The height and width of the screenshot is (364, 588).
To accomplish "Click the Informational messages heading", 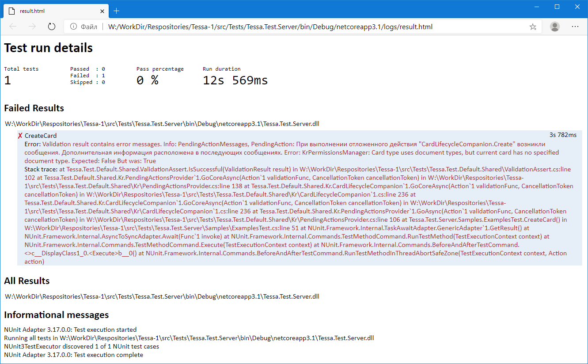I will (x=56, y=315).
